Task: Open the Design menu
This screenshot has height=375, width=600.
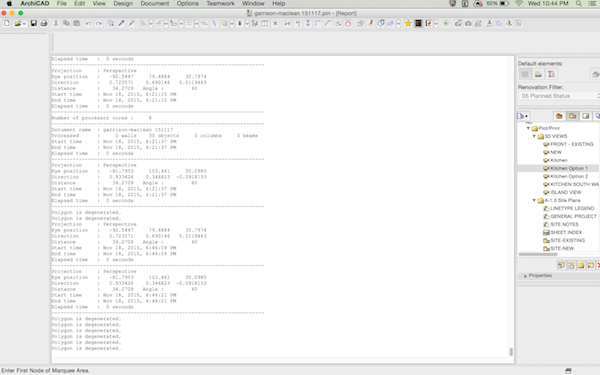Action: (123, 3)
